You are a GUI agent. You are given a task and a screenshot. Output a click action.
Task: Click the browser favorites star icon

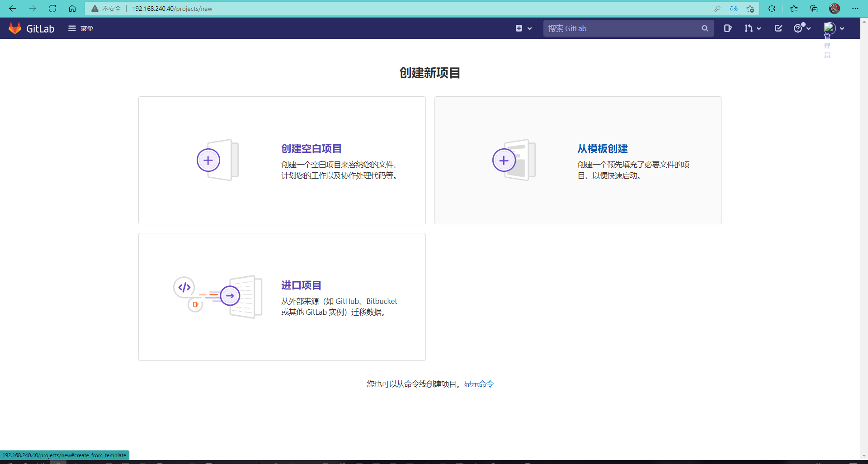tap(794, 9)
